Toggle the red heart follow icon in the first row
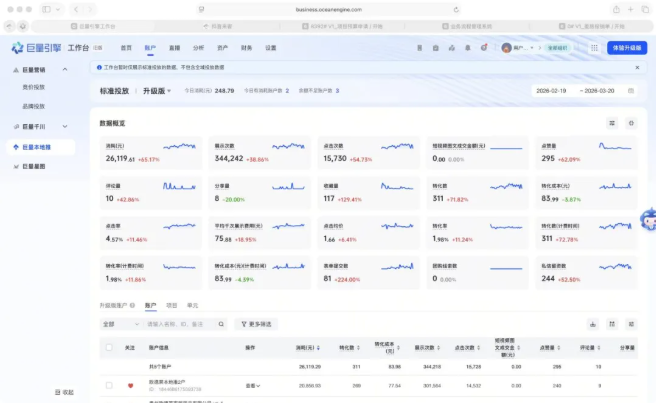The height and width of the screenshot is (403, 656). point(129,385)
